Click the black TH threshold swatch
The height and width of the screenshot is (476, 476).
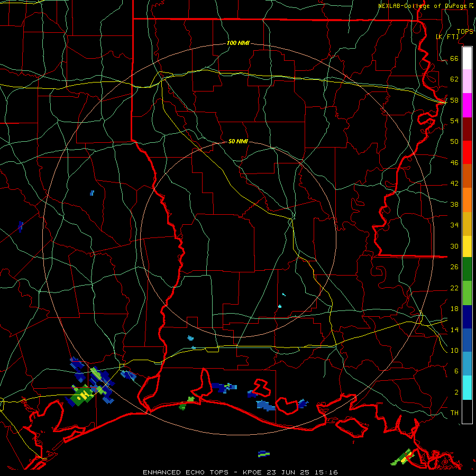pyautogui.click(x=467, y=411)
